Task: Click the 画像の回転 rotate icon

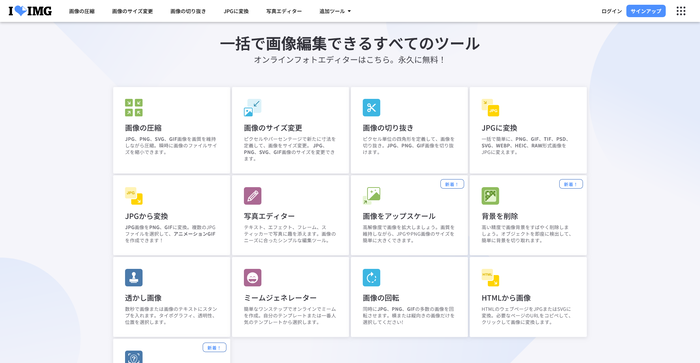Action: point(371,278)
